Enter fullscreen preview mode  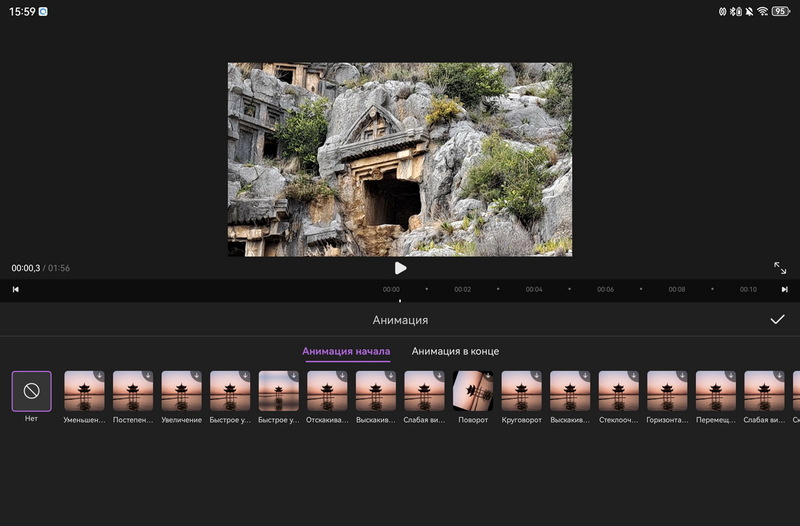click(x=780, y=268)
